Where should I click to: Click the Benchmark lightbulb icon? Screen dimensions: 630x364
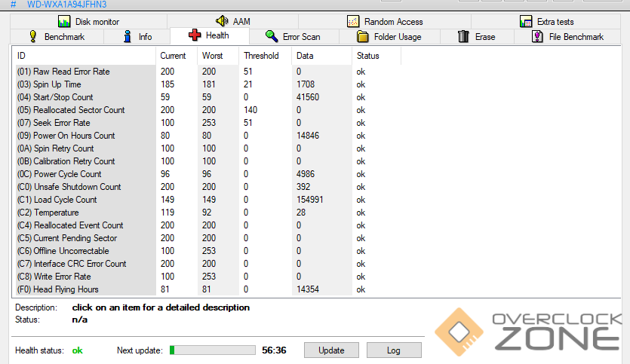pos(33,36)
